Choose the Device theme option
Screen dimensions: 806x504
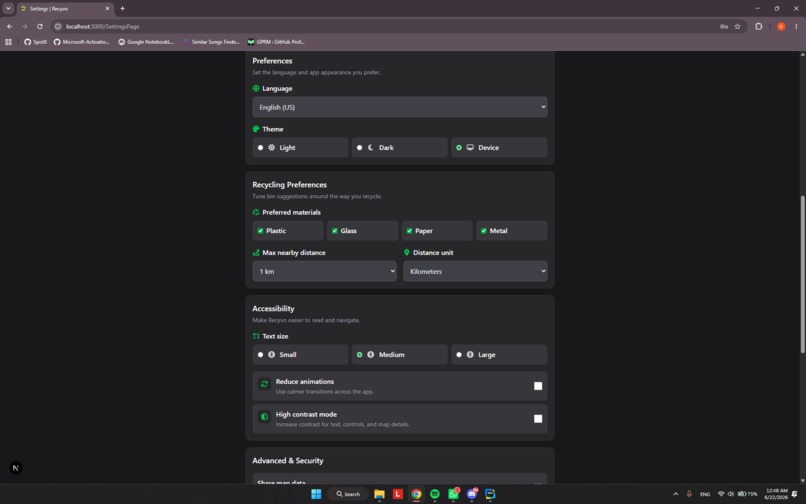coord(499,148)
